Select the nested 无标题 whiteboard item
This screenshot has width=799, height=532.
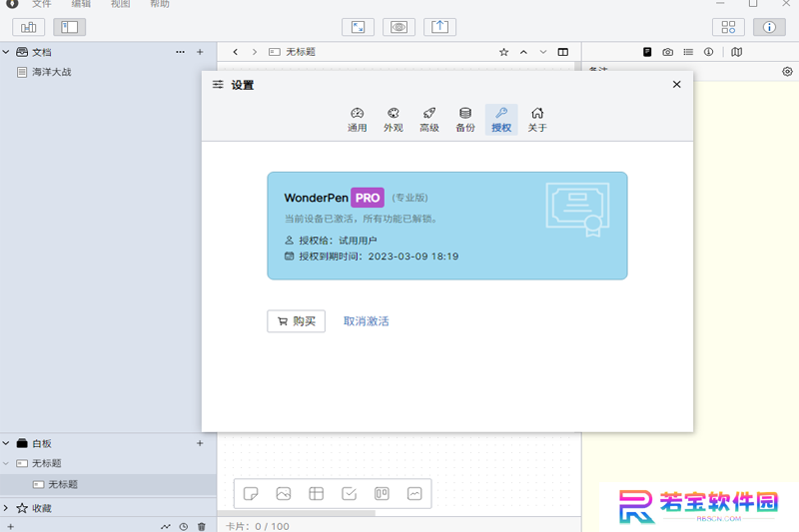click(x=108, y=484)
